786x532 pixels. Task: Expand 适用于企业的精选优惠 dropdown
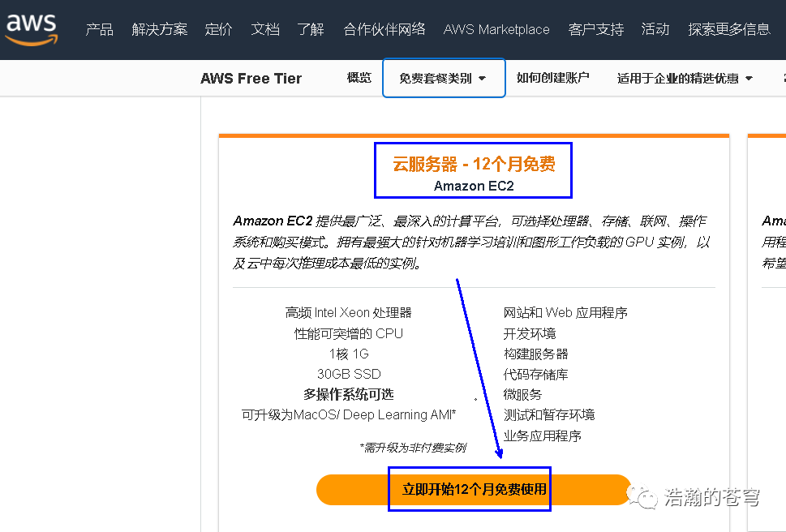(x=685, y=78)
